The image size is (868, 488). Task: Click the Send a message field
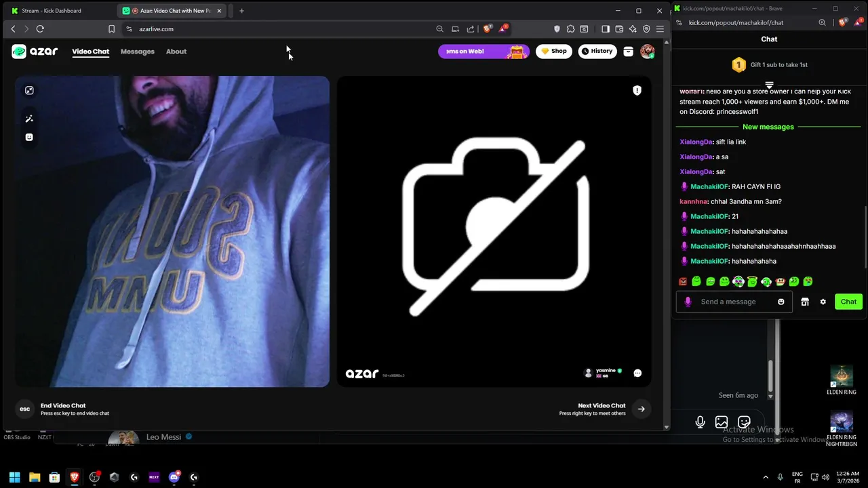(735, 302)
